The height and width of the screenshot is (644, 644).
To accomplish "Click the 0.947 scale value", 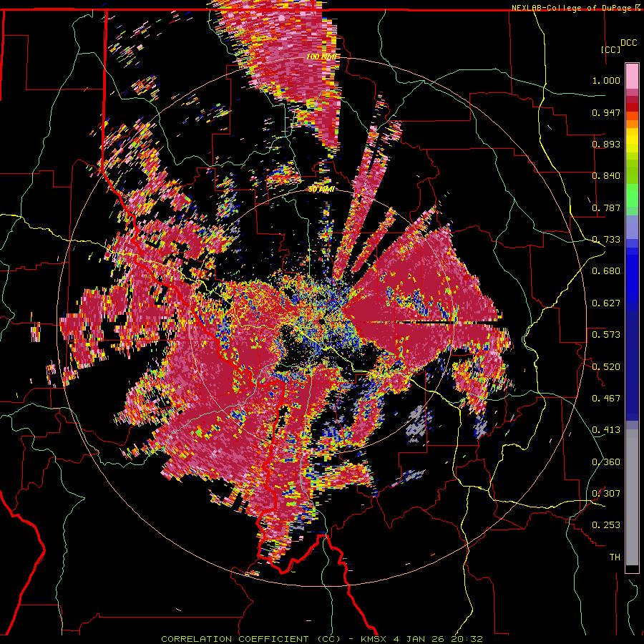I will 606,112.
